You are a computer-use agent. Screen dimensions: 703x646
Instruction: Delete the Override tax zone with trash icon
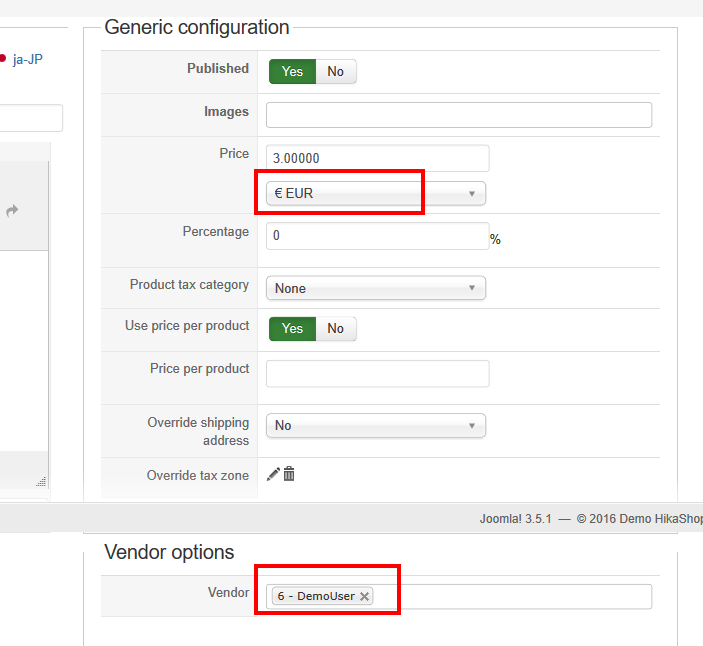(289, 474)
